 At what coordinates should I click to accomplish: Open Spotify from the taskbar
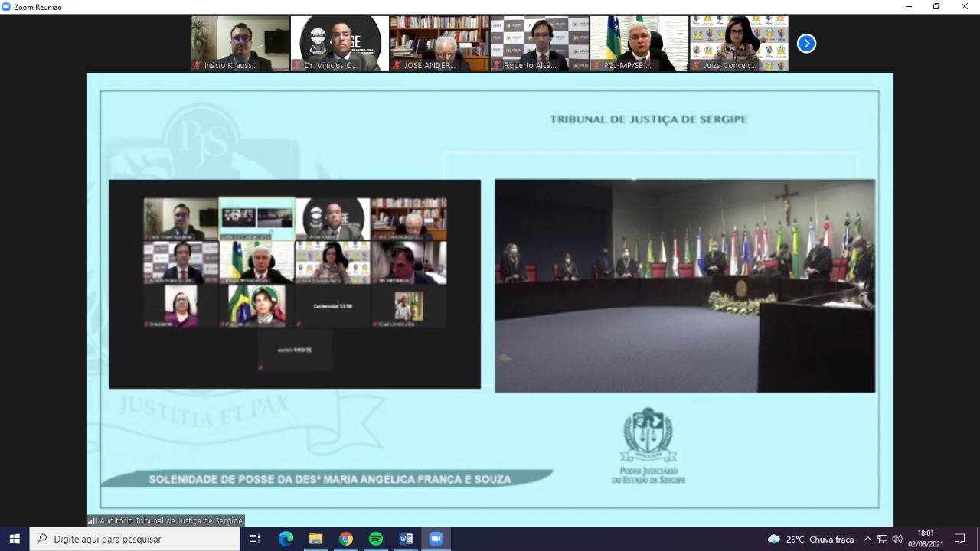coord(376,539)
